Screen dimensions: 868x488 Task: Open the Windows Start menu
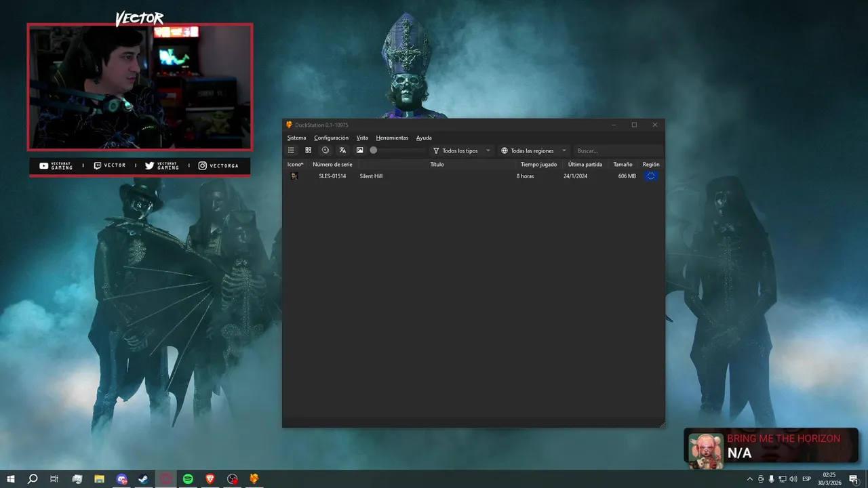click(11, 479)
